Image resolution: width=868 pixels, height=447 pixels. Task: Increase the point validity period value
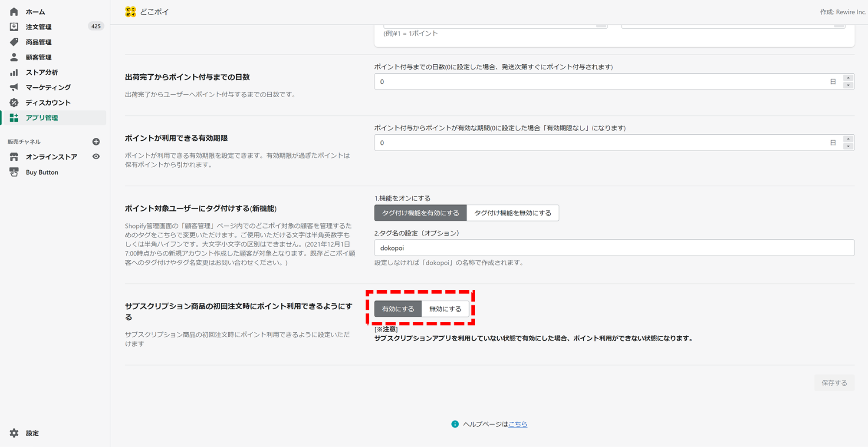[x=848, y=139]
